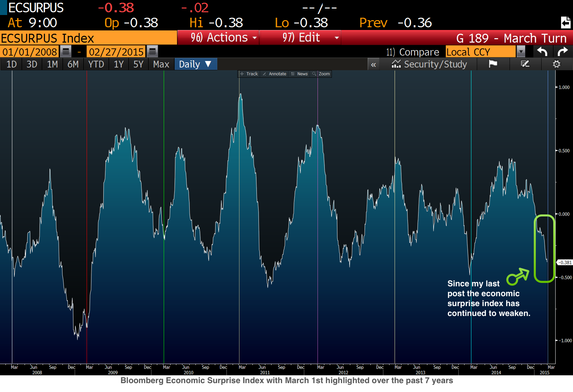
Task: Click the 1.000 y-axis label
Action: point(564,87)
